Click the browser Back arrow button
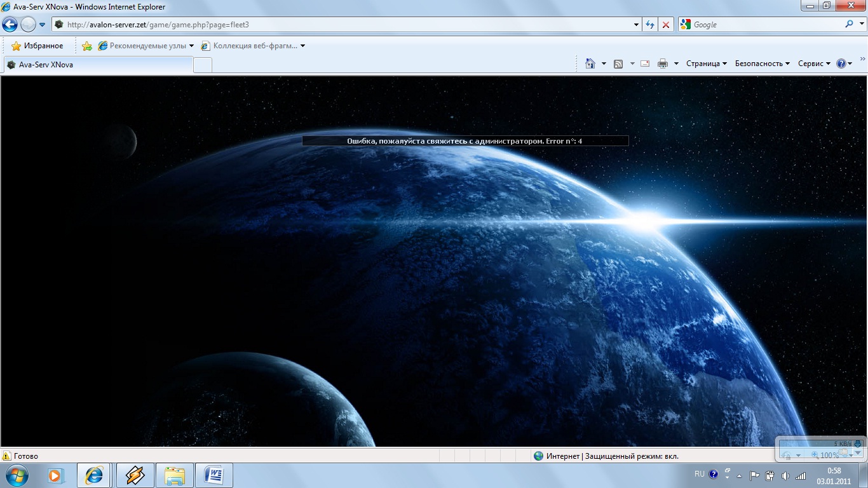 [x=10, y=25]
